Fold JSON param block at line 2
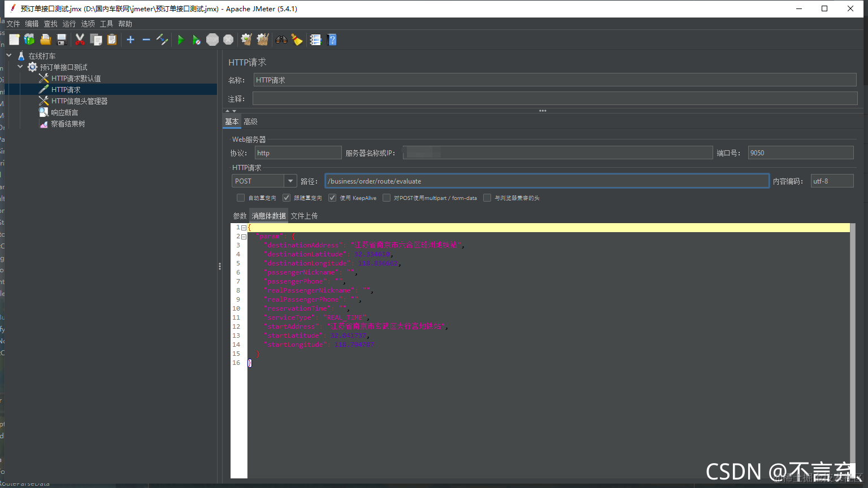Image resolution: width=868 pixels, height=488 pixels. point(244,237)
